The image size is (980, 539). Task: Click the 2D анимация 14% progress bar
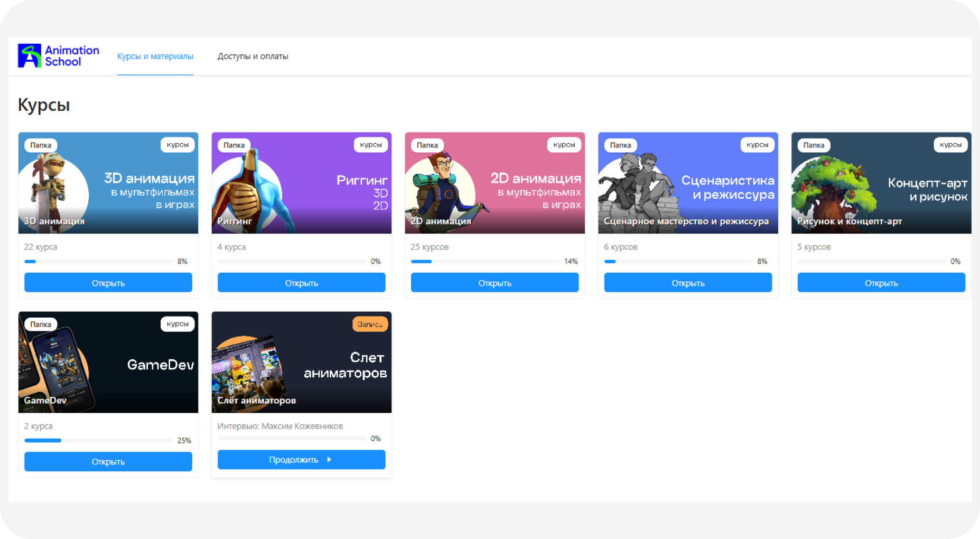[x=485, y=262]
